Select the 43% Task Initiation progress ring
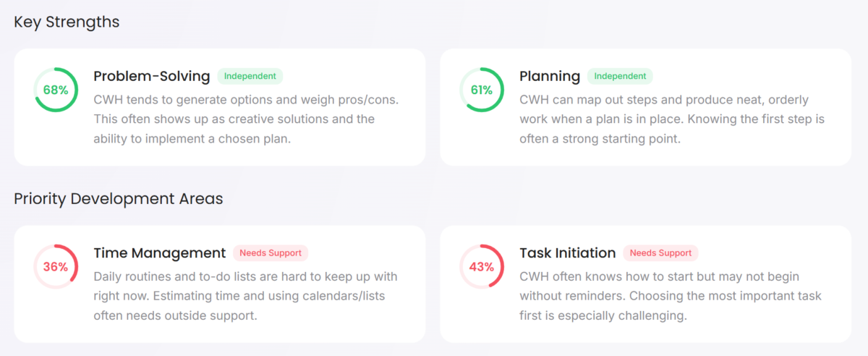This screenshot has height=356, width=868. click(482, 266)
